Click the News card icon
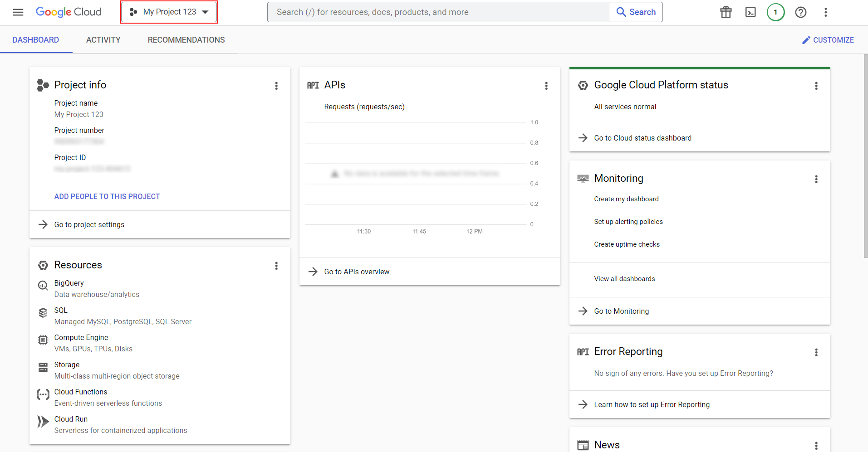Viewport: 868px width, 452px height. [583, 445]
